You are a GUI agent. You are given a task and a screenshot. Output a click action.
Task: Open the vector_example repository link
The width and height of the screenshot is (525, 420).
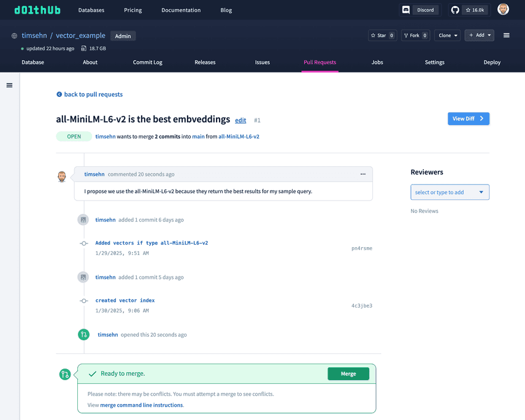(x=80, y=36)
